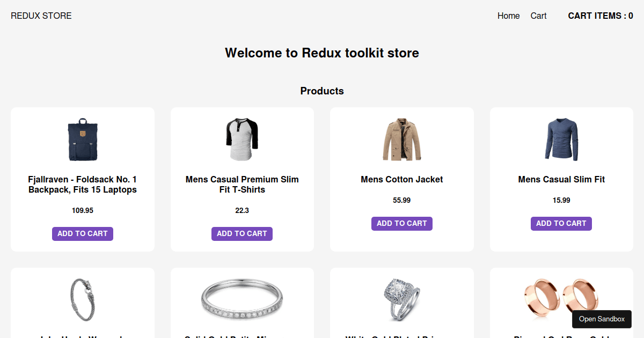Add the Premium Slim Fit T-Shirt to cart
This screenshot has height=338, width=644.
tap(242, 233)
